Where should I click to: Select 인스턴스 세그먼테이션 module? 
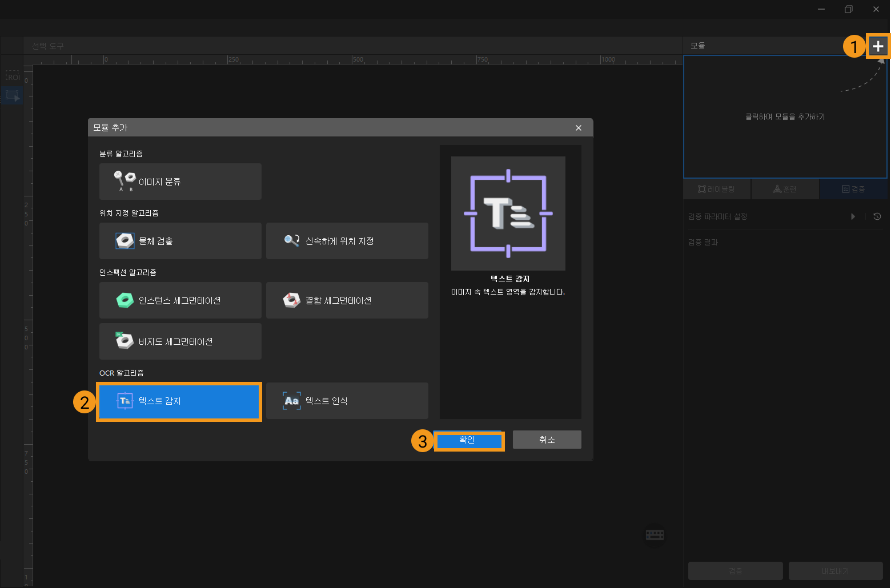coord(180,300)
